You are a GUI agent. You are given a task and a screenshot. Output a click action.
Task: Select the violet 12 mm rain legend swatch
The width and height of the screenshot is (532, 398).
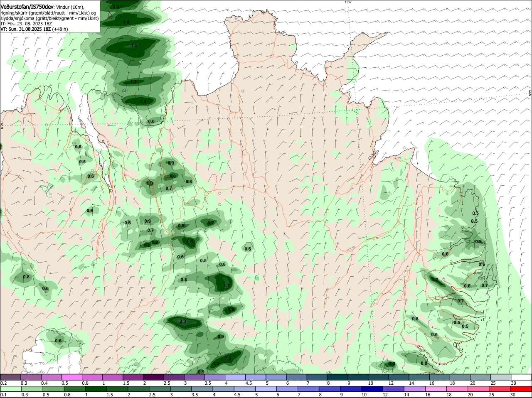click(x=393, y=389)
